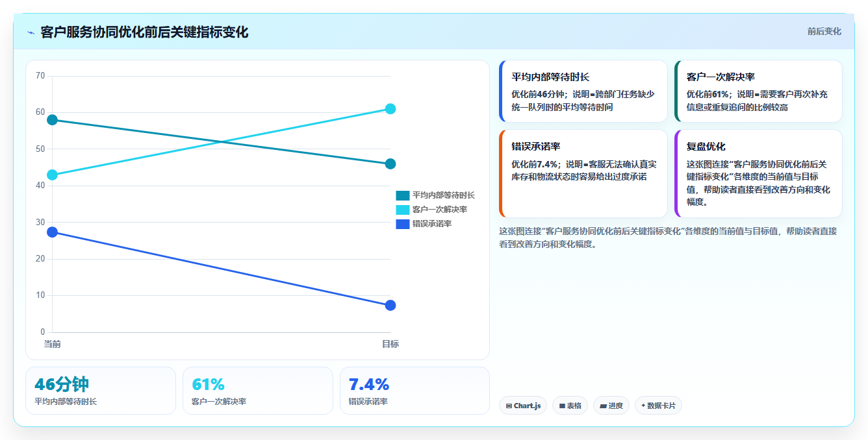Open the 46分钟 stat card
This screenshot has width=868, height=440.
(x=101, y=391)
